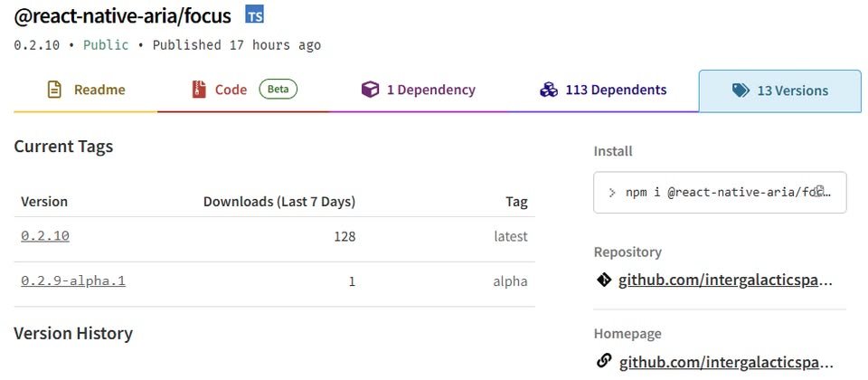
Task: View the 113 Dependents tab
Action: (603, 90)
